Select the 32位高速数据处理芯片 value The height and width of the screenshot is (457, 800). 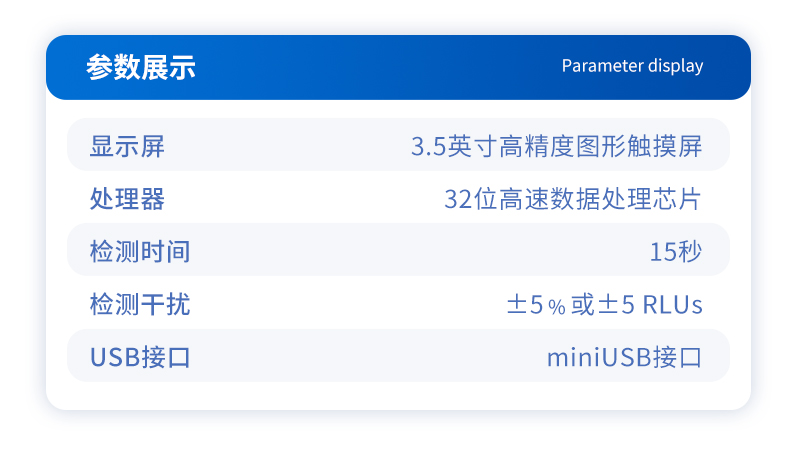[573, 199]
